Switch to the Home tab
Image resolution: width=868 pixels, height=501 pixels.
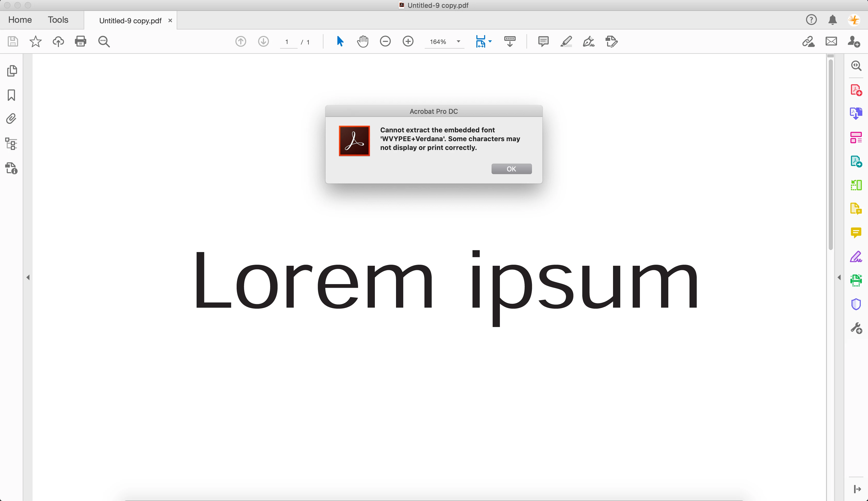coord(20,20)
